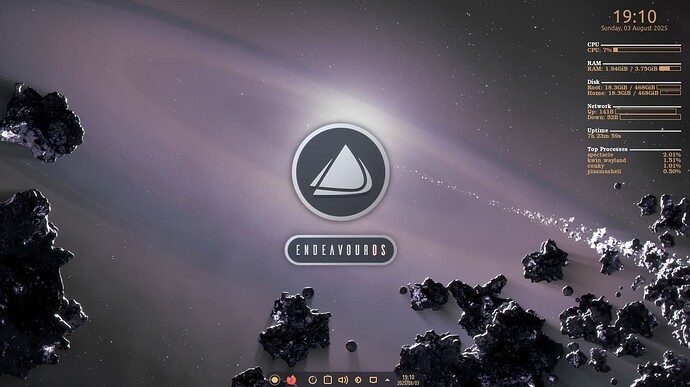Click the "Top Processes" heading

607,149
